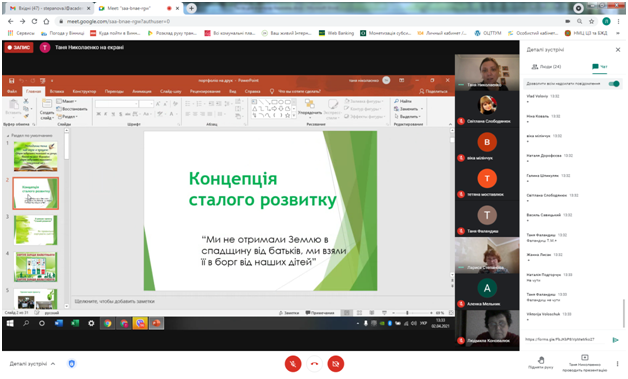Image resolution: width=628 pixels, height=379 pixels.
Task: Toggle bold formatting in PowerPoint
Action: point(98,114)
